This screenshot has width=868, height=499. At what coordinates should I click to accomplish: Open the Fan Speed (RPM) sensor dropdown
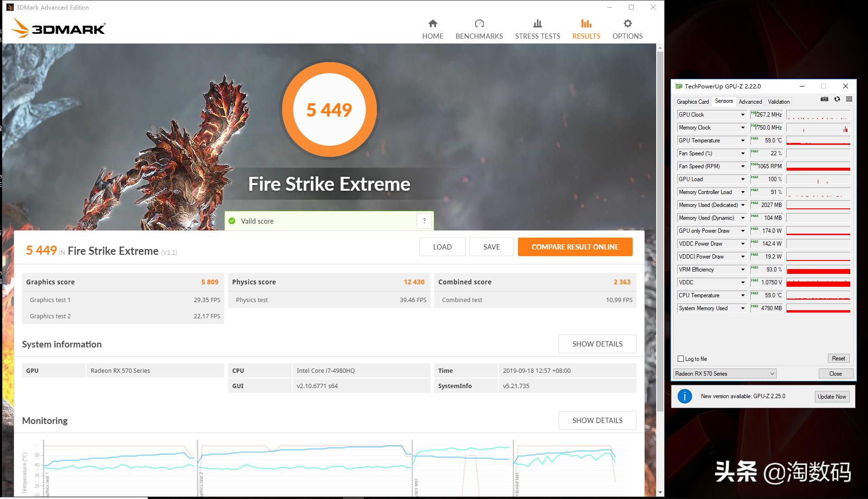click(743, 166)
